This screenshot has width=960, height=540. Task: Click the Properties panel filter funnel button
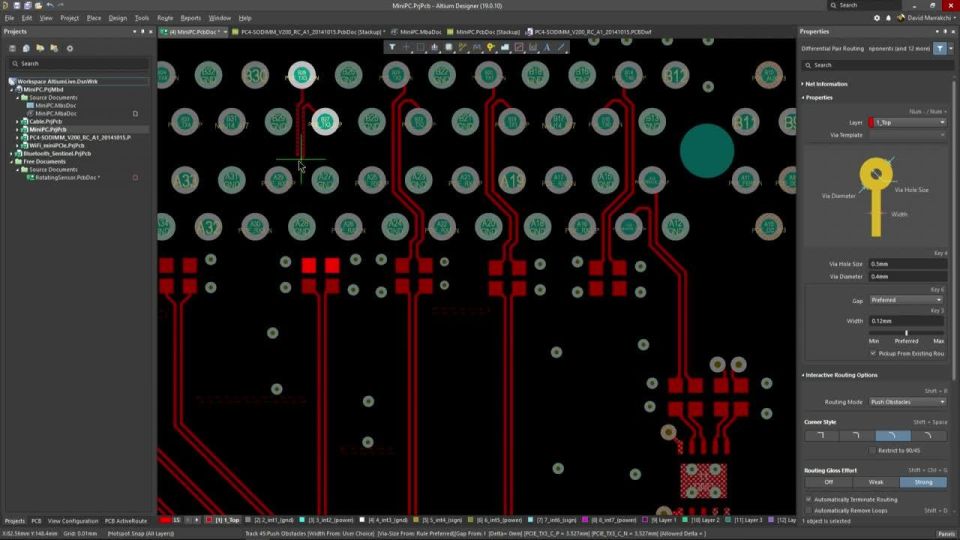point(940,48)
